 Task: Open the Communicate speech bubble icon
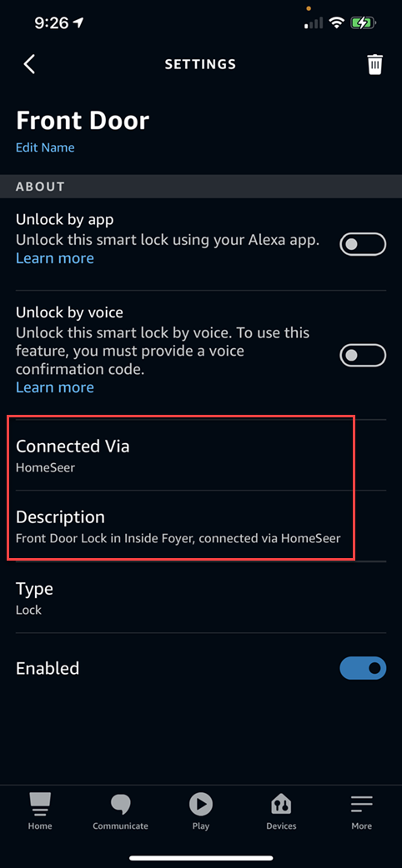(x=120, y=804)
